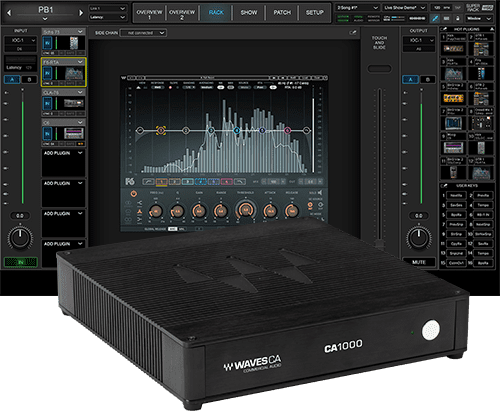This screenshot has width=500, height=411.
Task: Go to the next rack with the right arrow
Action: point(81,13)
